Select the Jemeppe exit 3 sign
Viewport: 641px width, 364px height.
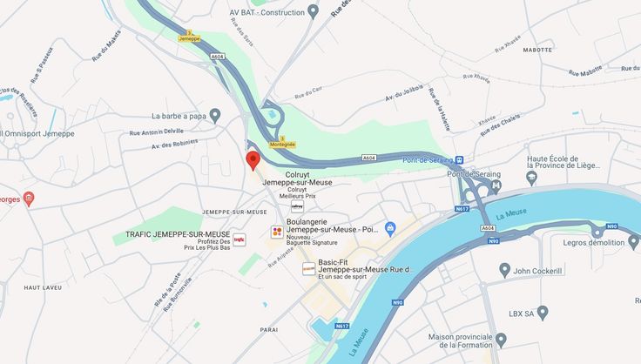pyautogui.click(x=189, y=36)
